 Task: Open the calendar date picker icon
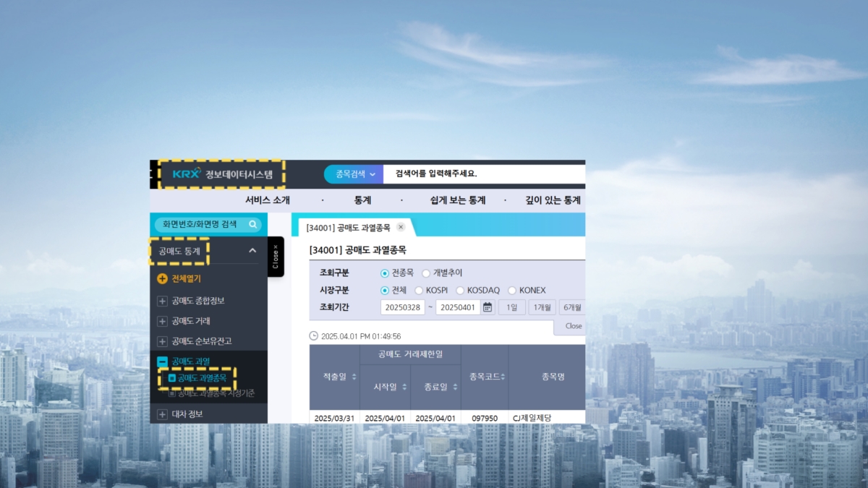pyautogui.click(x=488, y=307)
